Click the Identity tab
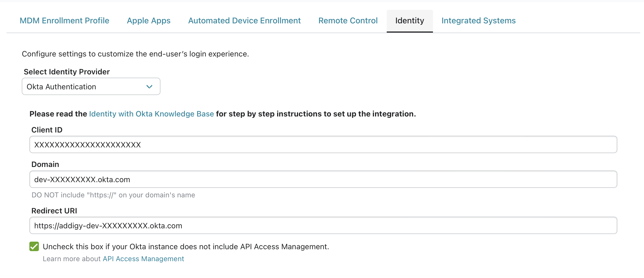 tap(410, 21)
